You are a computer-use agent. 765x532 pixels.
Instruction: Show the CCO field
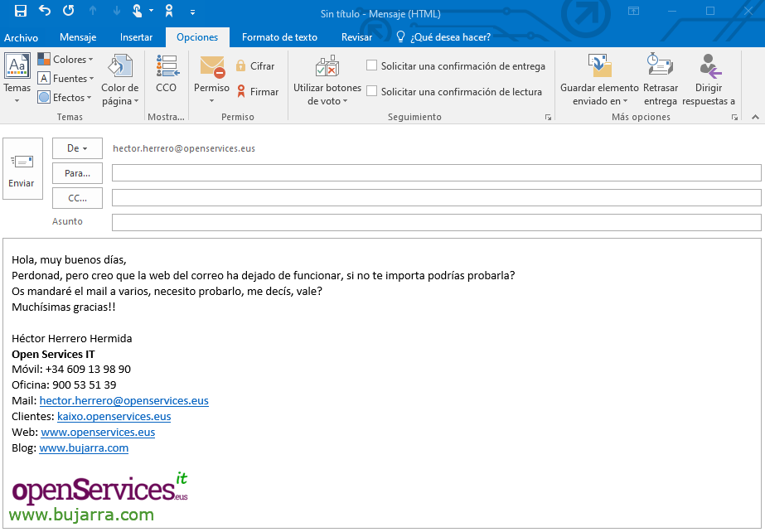[167, 73]
